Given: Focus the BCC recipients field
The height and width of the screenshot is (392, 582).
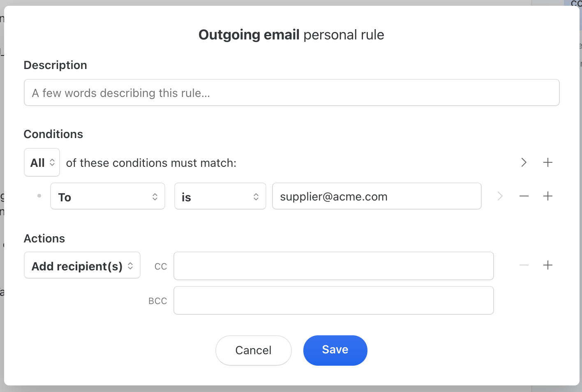Looking at the screenshot, I should (333, 300).
